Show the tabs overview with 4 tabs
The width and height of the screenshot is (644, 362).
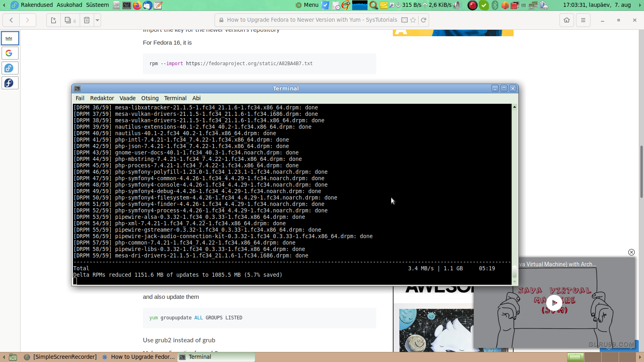tap(70, 20)
